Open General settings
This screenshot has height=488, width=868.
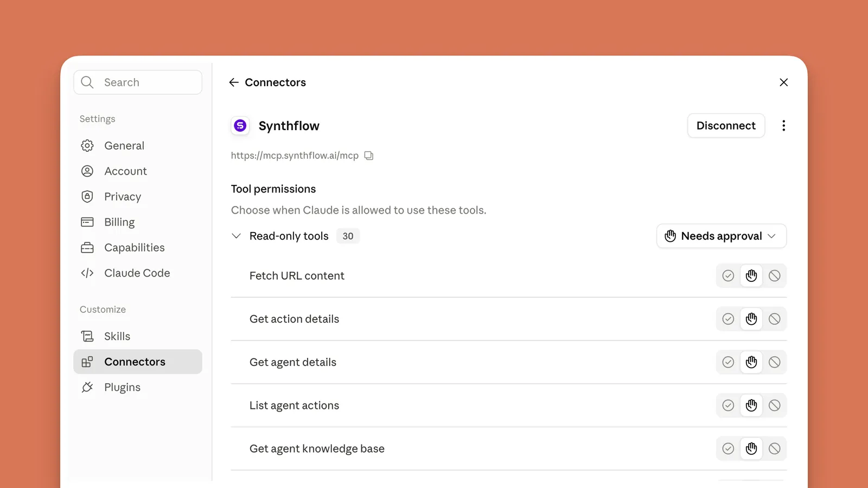pos(138,146)
